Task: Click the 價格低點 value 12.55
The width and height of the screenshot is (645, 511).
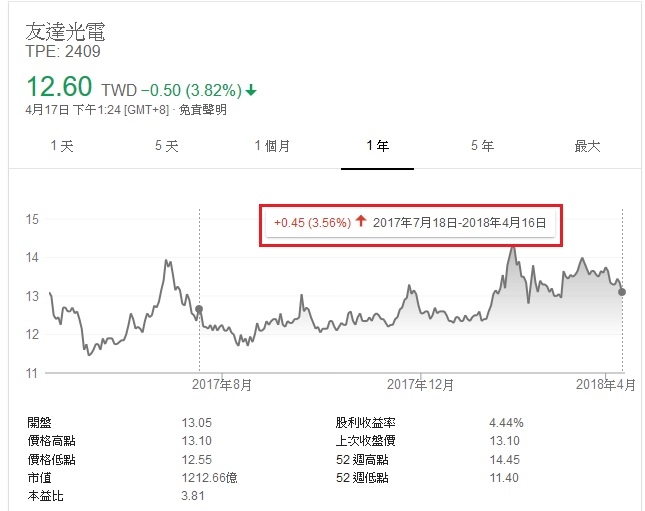Action: point(197,460)
